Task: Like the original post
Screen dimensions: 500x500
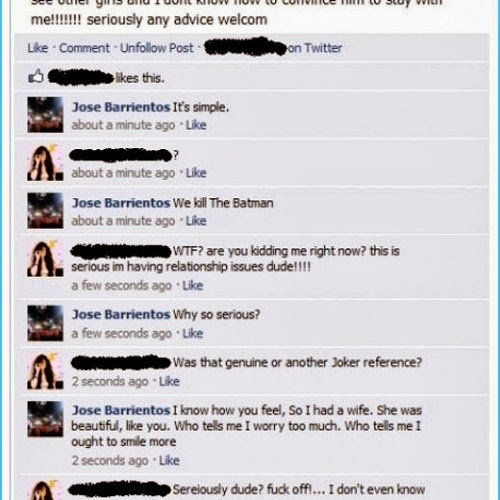Action: [38, 48]
